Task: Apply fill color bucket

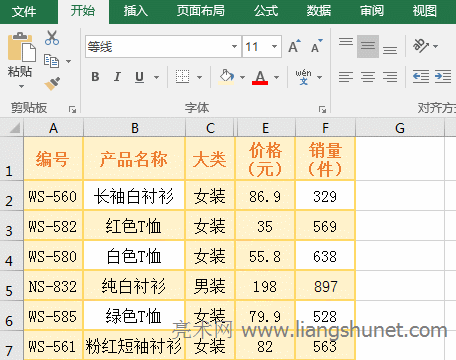Action: [226, 77]
